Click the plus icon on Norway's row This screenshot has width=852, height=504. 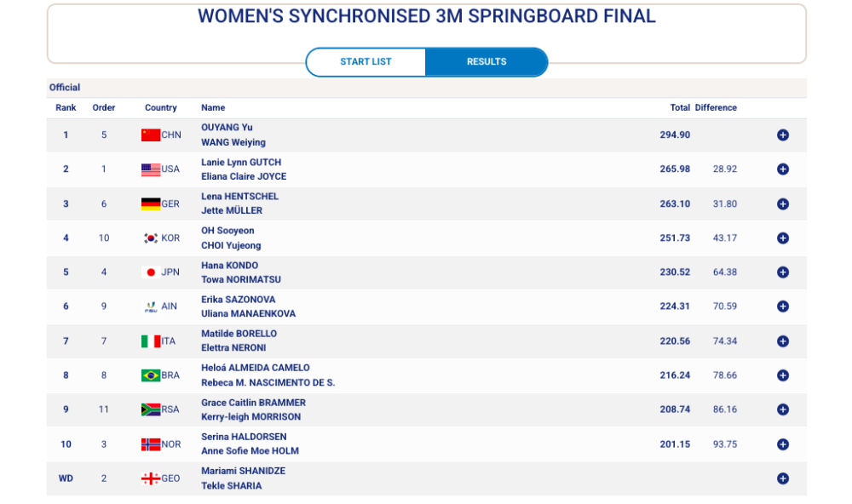click(x=782, y=444)
